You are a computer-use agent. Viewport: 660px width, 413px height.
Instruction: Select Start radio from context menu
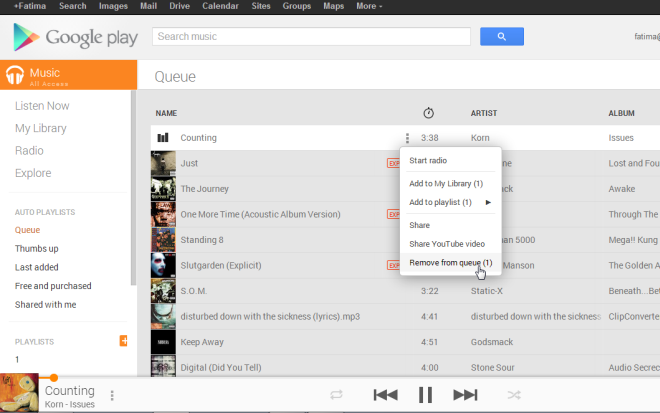(x=428, y=160)
